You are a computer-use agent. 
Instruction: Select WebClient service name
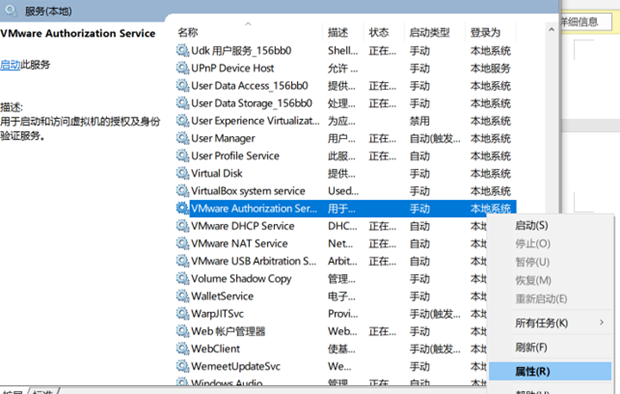215,349
